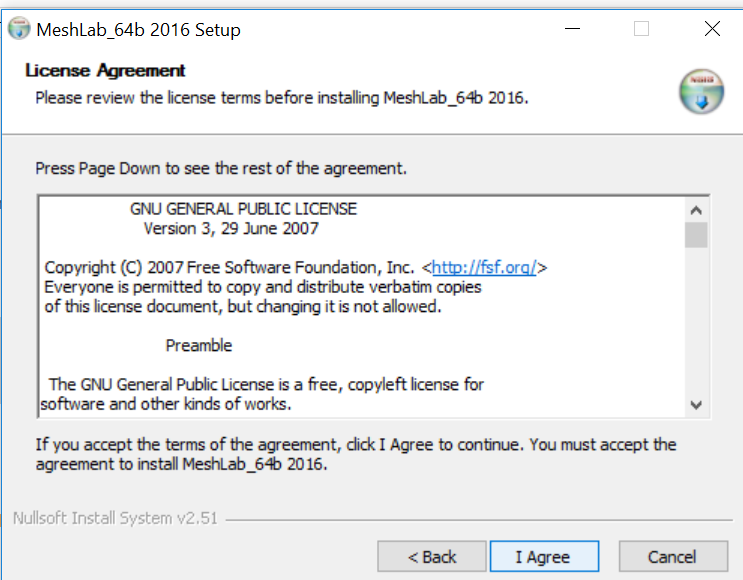
Task: Click the License Agreement header title
Action: (105, 71)
